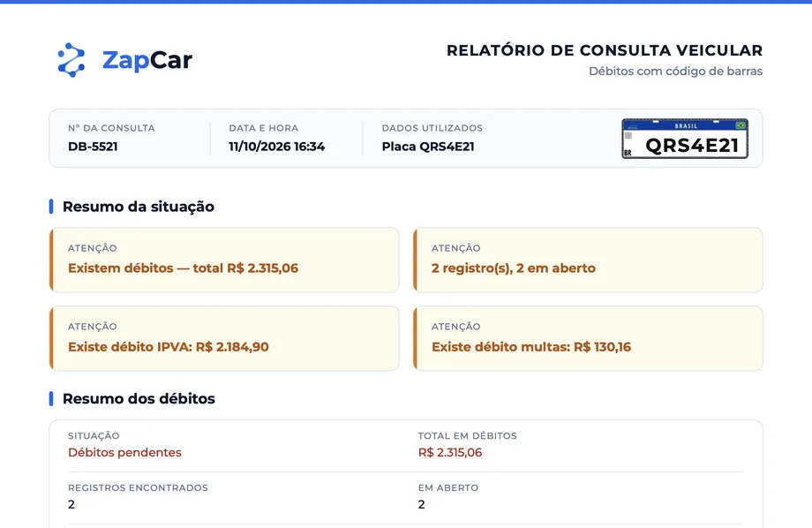The height and width of the screenshot is (528, 812).
Task: Click the consultation number DB-5521
Action: (93, 147)
